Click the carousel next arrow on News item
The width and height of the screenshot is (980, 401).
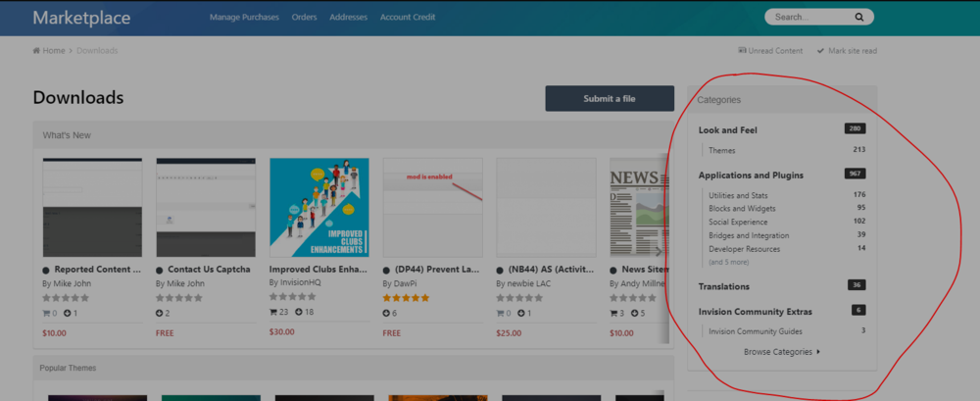[659, 251]
